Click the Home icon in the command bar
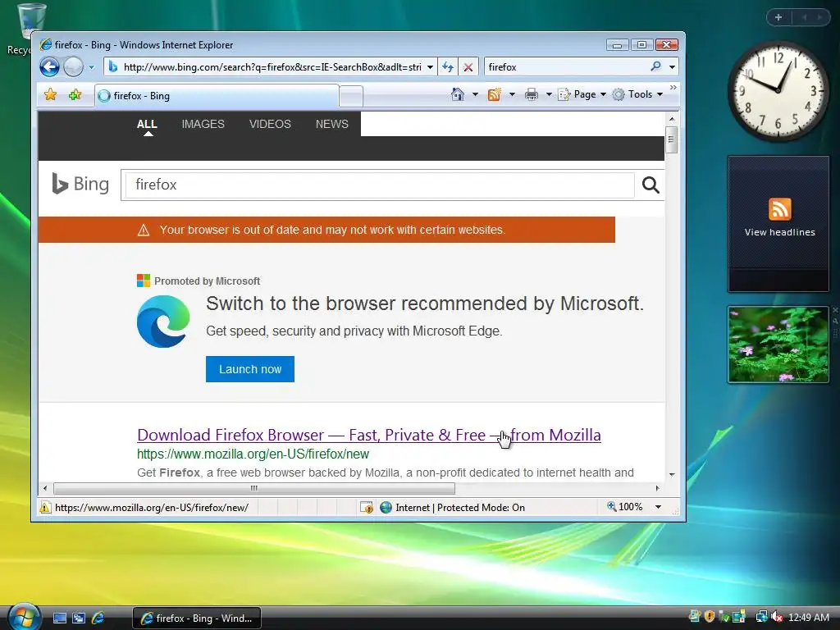 pos(458,94)
